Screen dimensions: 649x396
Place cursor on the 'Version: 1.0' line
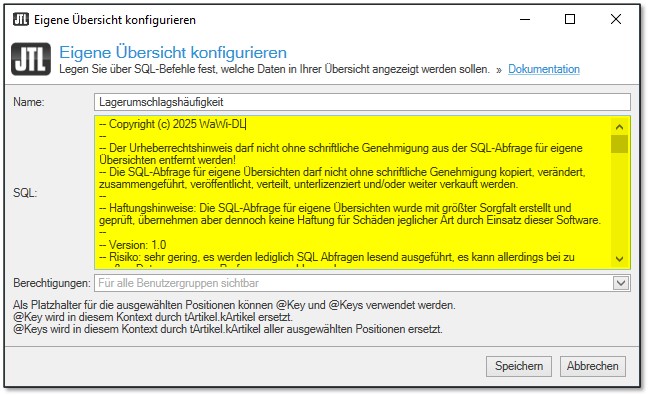[132, 245]
